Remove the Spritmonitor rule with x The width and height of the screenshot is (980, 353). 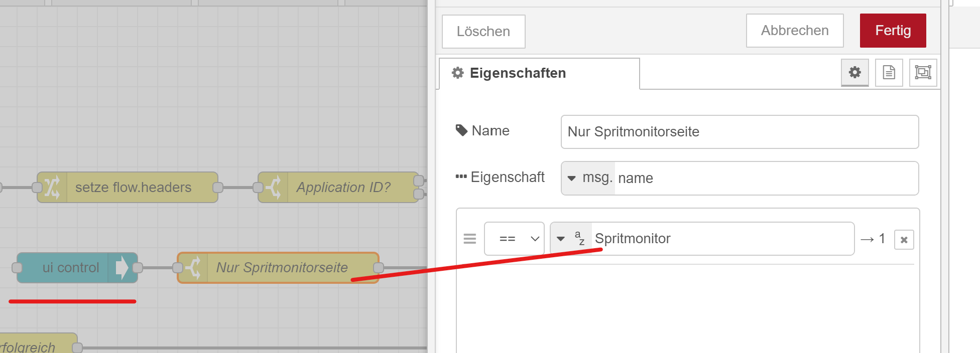pyautogui.click(x=904, y=240)
